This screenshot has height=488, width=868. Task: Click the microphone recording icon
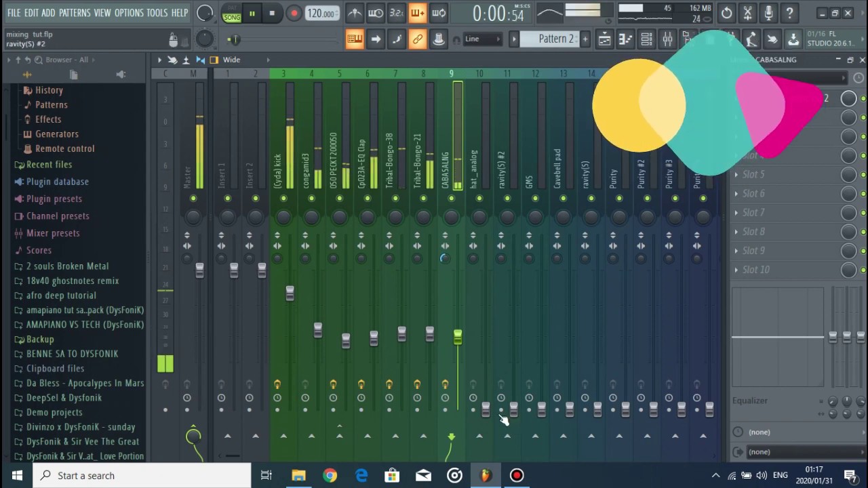(x=768, y=13)
